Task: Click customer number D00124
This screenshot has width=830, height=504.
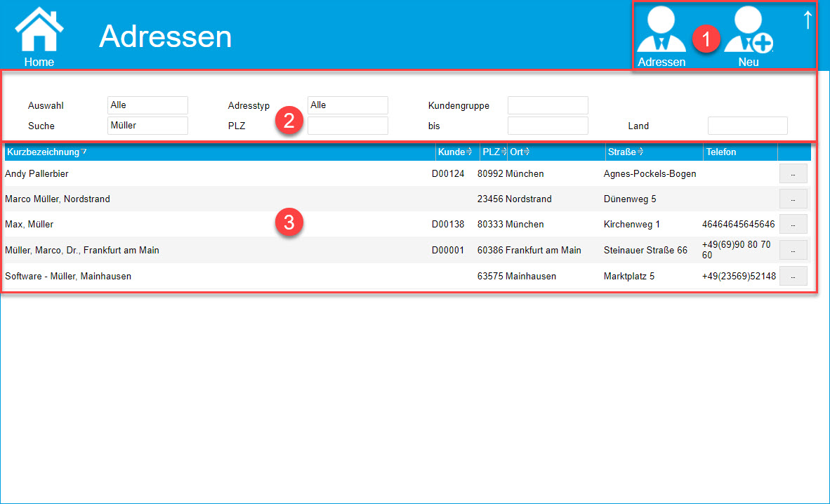Action: click(x=448, y=173)
